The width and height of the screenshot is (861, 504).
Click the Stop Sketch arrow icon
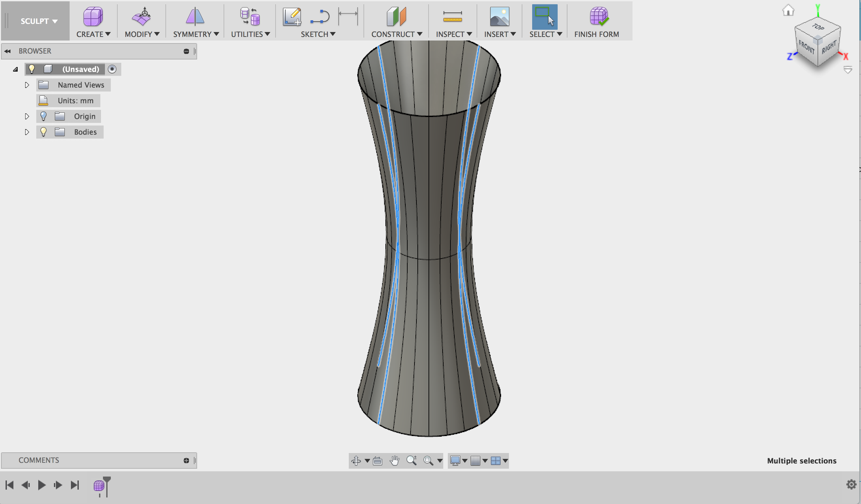(x=320, y=16)
